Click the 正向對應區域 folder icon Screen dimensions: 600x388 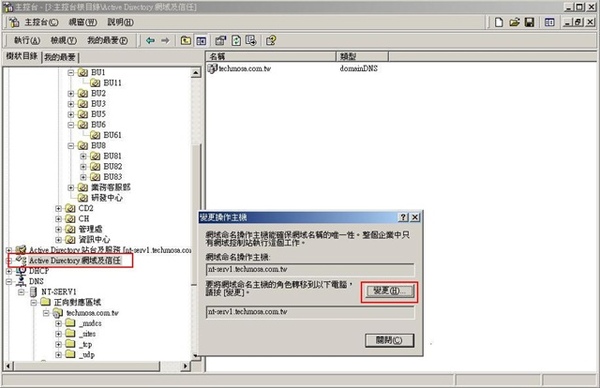(x=46, y=302)
